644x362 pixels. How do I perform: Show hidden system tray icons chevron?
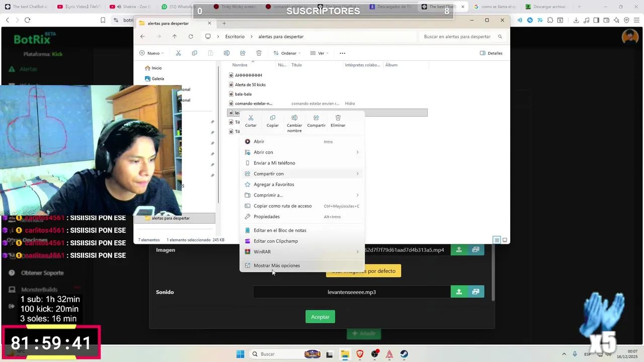[x=563, y=354]
